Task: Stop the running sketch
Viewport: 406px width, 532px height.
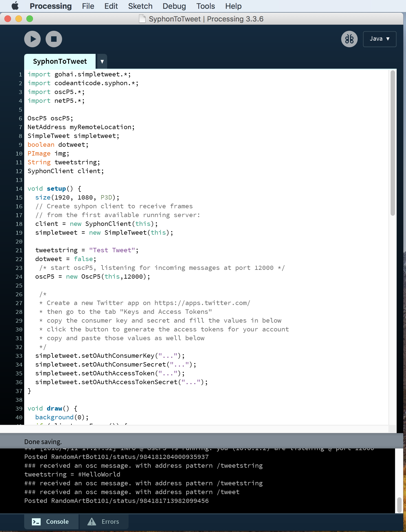Action: point(54,39)
